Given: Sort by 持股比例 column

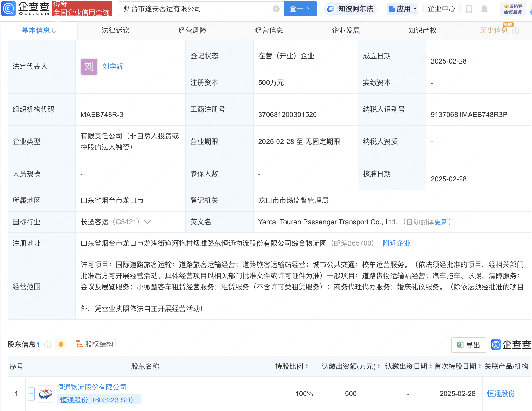Looking at the screenshot, I should point(306,366).
